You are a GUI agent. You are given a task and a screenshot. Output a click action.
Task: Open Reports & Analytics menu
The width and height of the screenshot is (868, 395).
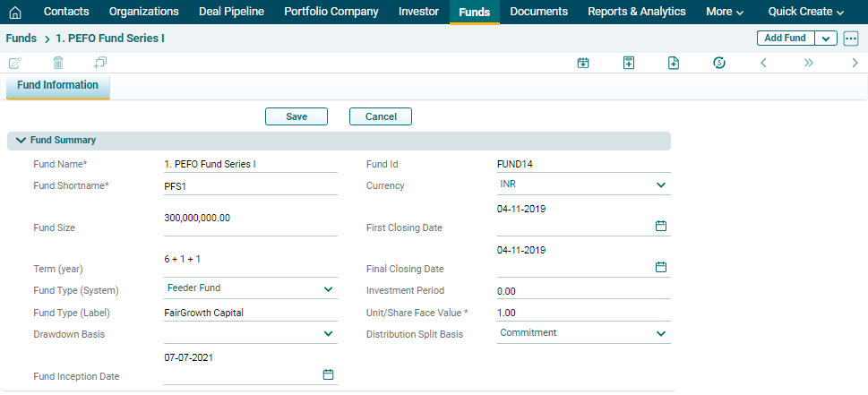(636, 12)
